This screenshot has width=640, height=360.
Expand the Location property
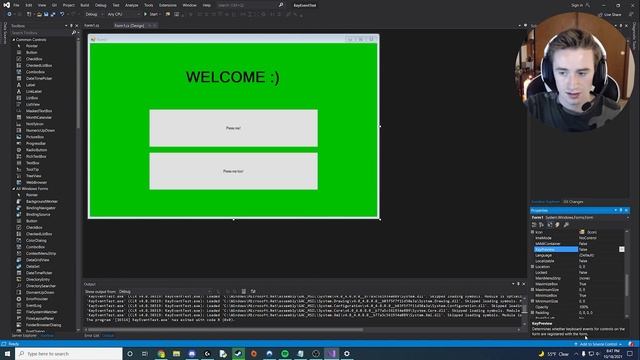pyautogui.click(x=533, y=267)
